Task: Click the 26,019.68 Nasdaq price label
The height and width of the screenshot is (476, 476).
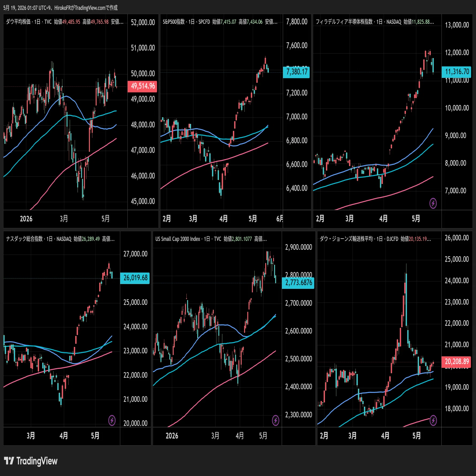Action: [x=135, y=278]
